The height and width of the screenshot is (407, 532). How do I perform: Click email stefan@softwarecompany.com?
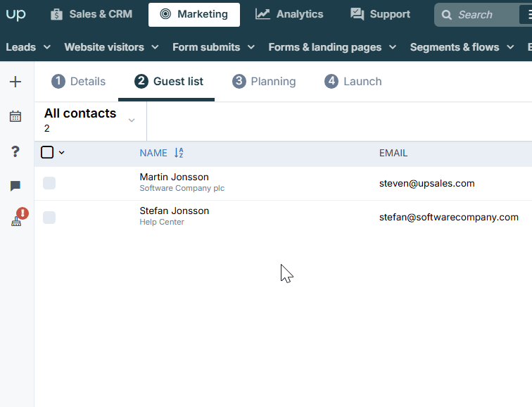click(448, 218)
